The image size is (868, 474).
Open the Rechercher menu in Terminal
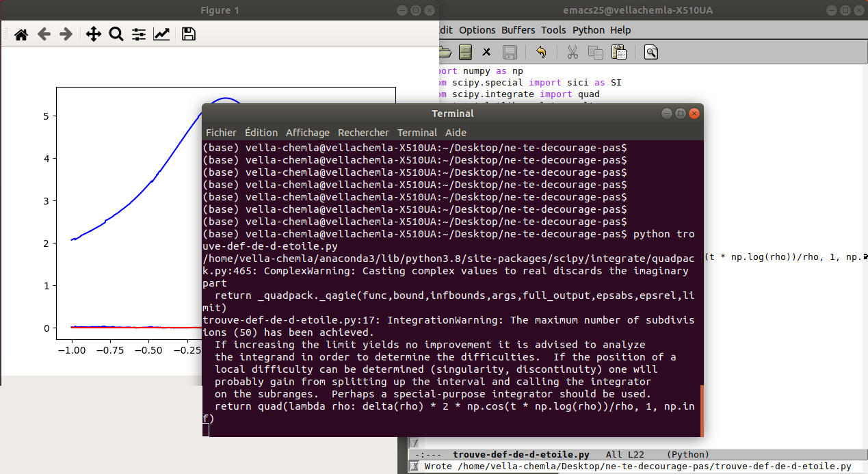click(x=363, y=133)
